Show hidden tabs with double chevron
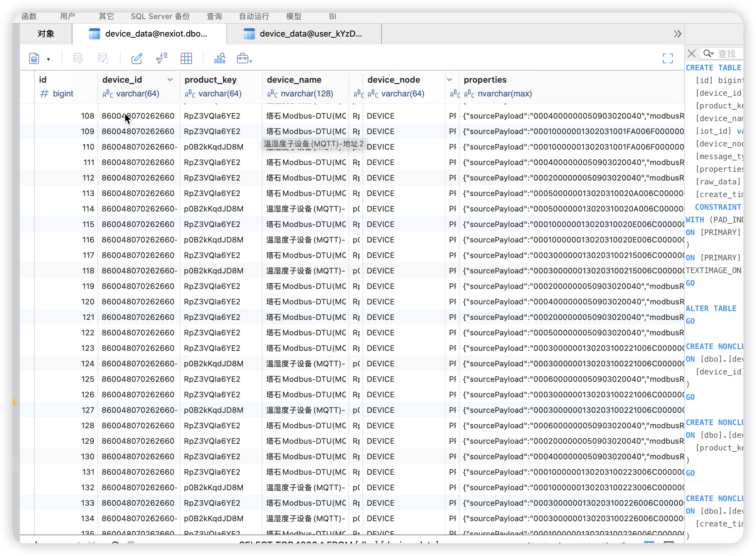Image resolution: width=756 pixels, height=556 pixels. pyautogui.click(x=677, y=34)
